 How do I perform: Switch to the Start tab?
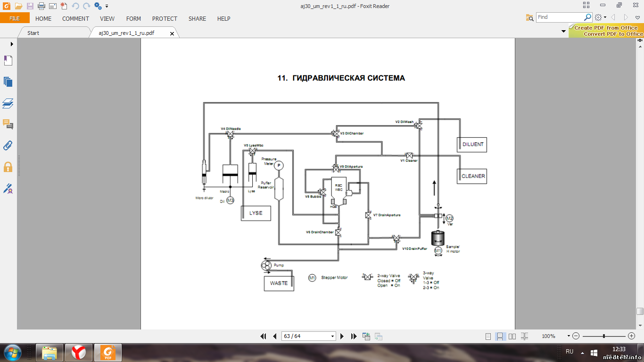tap(33, 33)
